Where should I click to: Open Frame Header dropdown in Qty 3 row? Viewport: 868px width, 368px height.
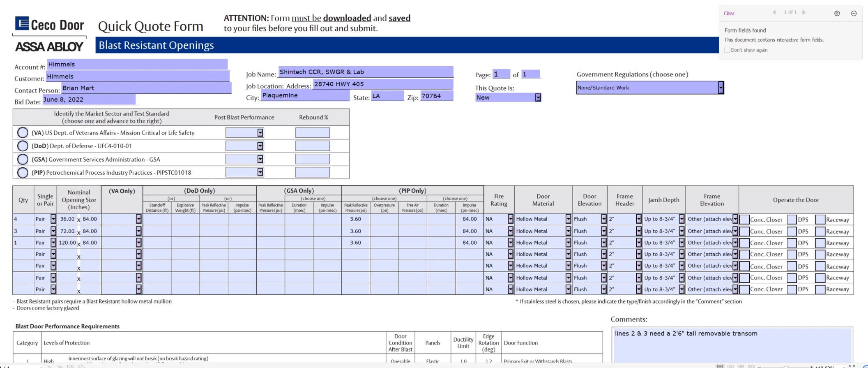639,231
